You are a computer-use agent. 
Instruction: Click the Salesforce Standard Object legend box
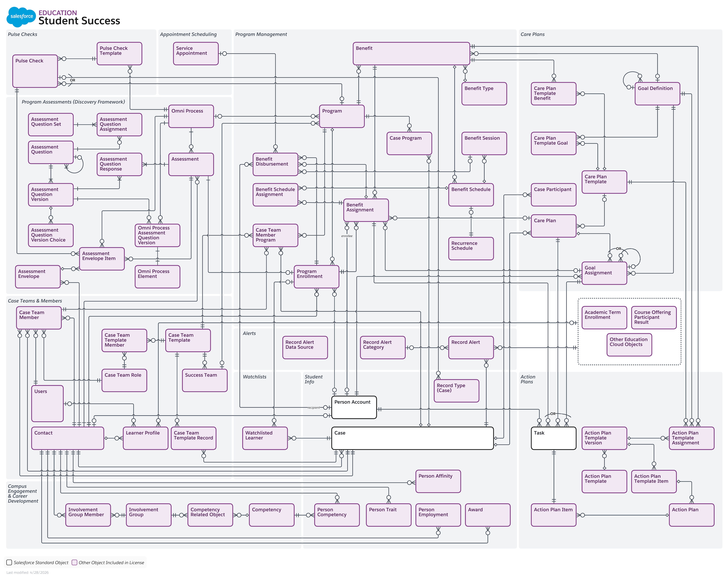click(9, 562)
